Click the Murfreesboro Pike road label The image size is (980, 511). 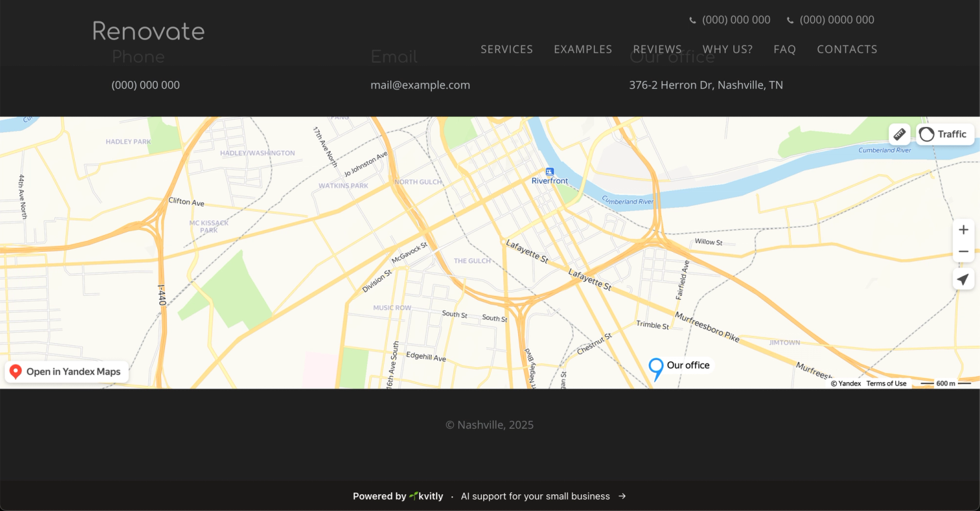click(707, 327)
